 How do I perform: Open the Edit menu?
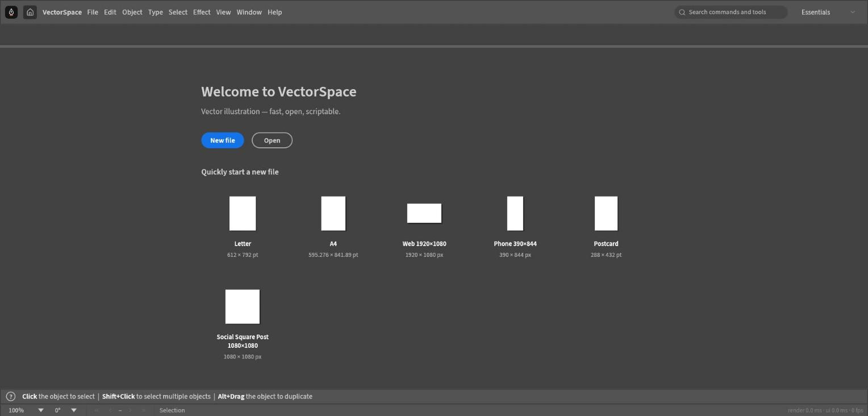(x=110, y=12)
